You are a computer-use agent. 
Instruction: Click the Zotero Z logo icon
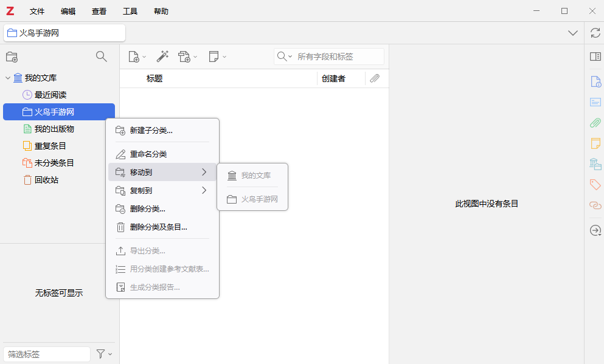[10, 11]
